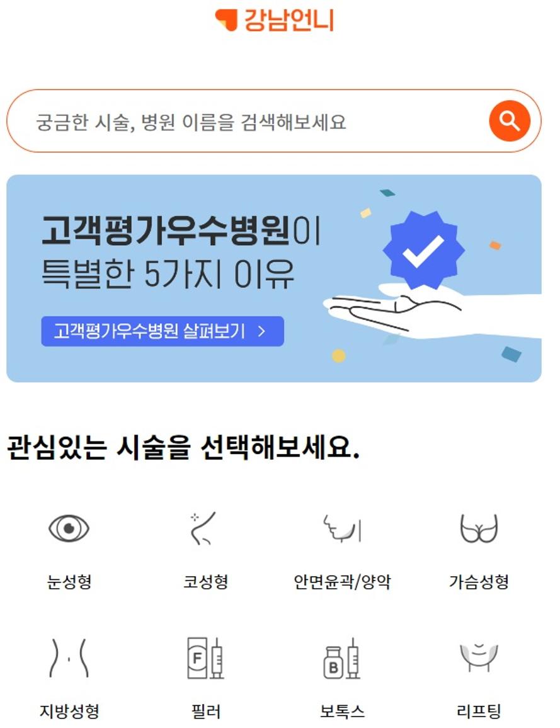Open the facial contouring (안면윤곽/양악) icon
This screenshot has width=560, height=728.
[342, 528]
